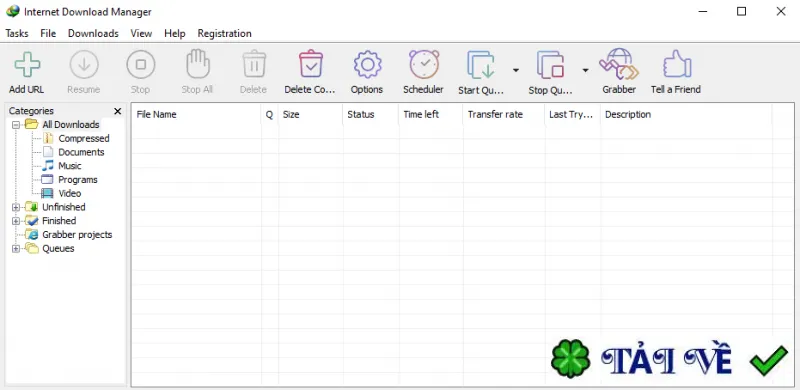Click the Delete Completed bin icon
800x390 pixels.
point(311,64)
